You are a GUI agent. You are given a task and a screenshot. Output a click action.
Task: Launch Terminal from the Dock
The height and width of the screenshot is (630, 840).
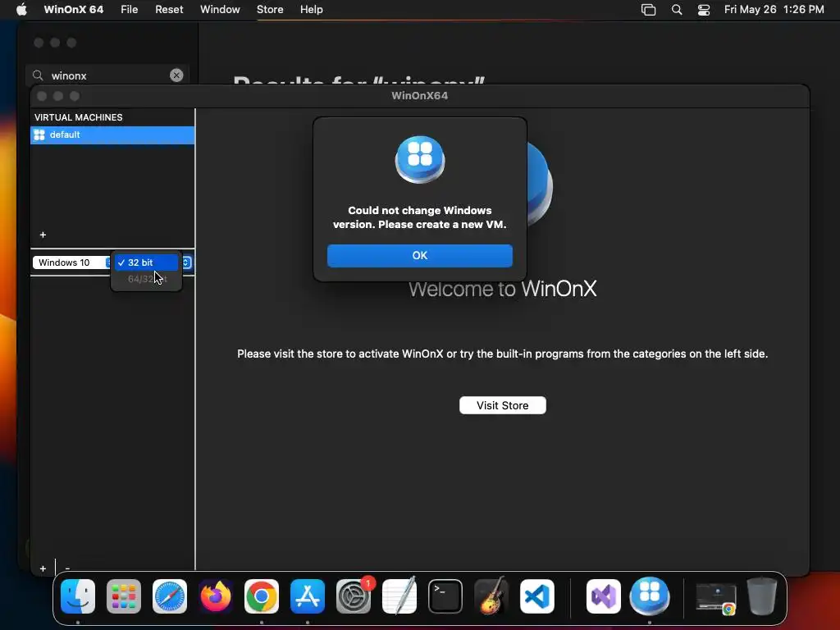point(445,596)
